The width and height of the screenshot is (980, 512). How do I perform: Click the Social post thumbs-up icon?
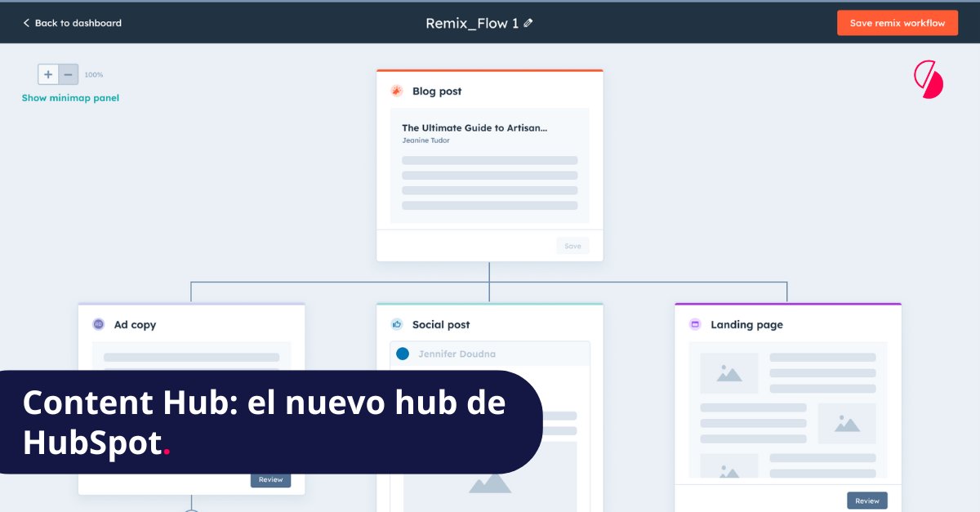pyautogui.click(x=397, y=324)
